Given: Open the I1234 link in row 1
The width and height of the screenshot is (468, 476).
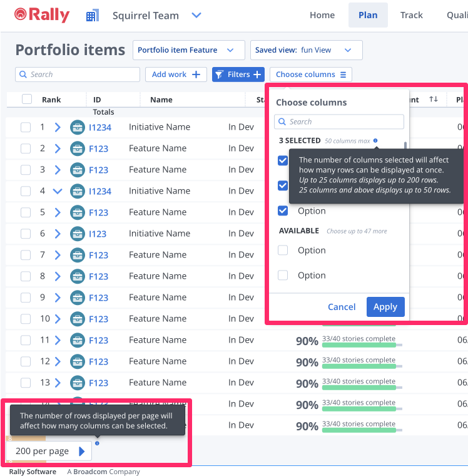Looking at the screenshot, I should pos(100,128).
